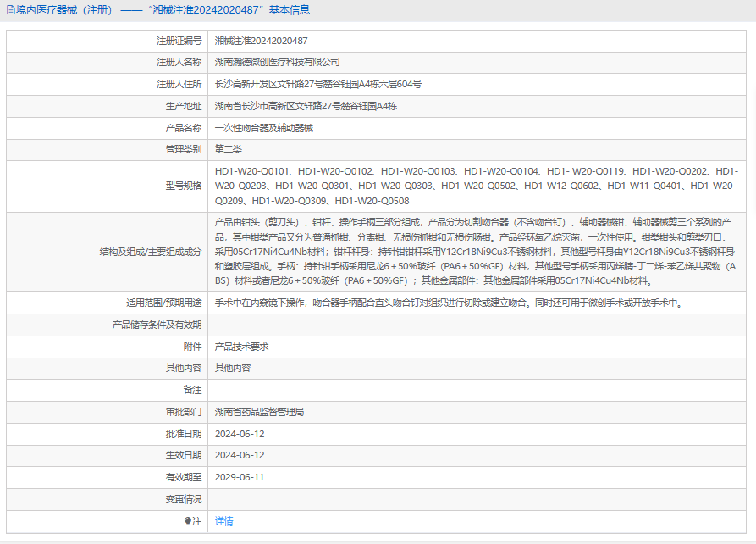
Task: Click the 适用范围 intended use text
Action: pyautogui.click(x=449, y=303)
